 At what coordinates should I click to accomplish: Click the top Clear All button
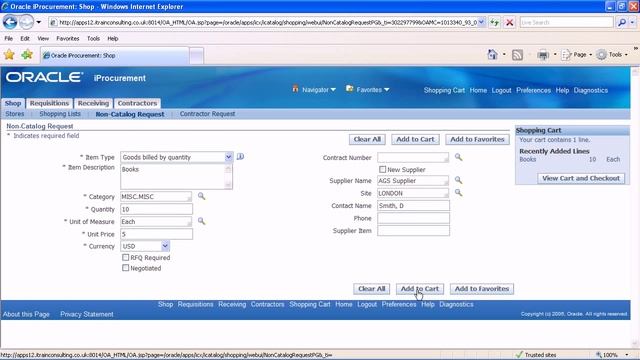click(367, 139)
